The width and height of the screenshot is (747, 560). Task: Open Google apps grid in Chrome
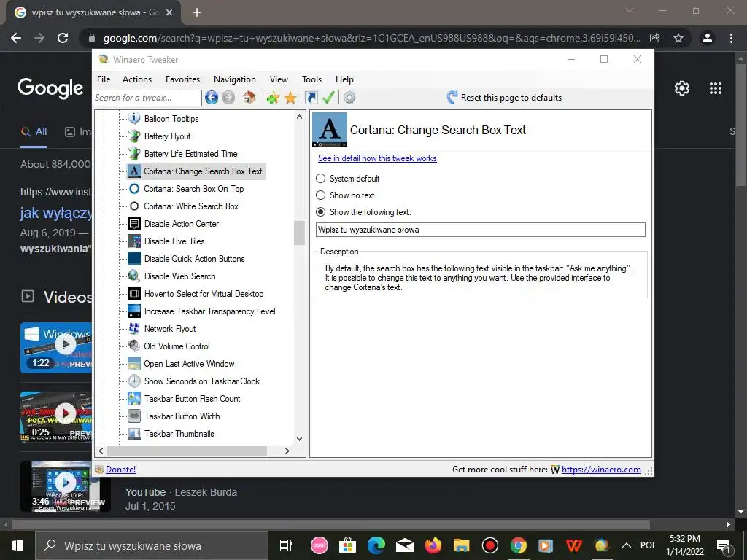tap(716, 88)
